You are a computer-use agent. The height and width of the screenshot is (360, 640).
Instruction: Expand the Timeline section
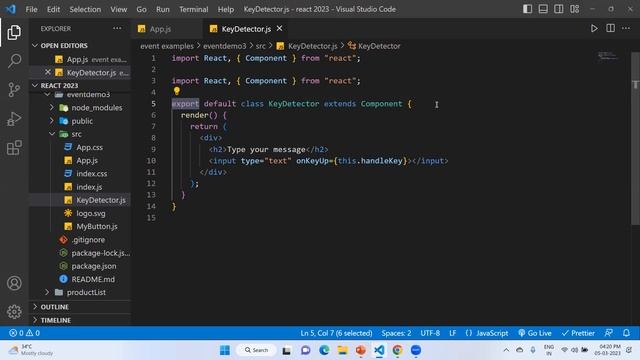tap(81, 320)
